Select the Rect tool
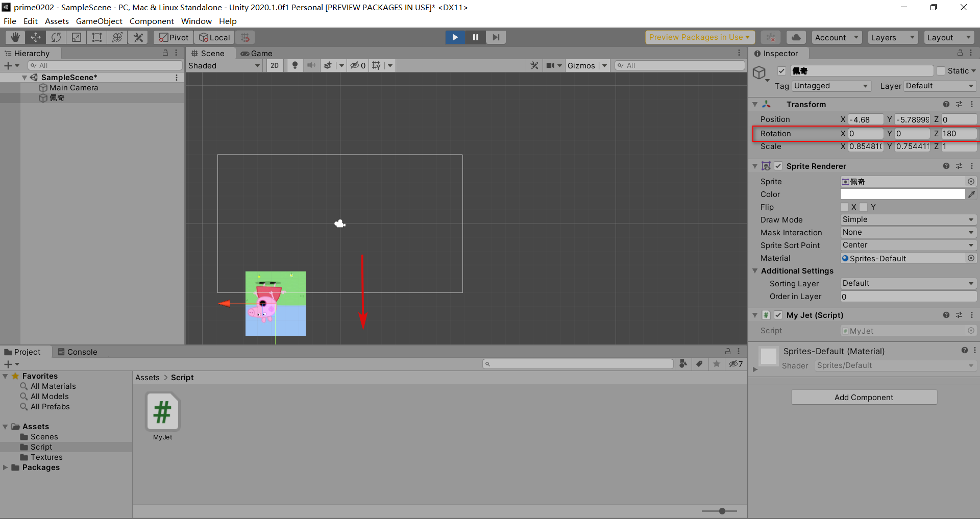The image size is (980, 519). pyautogui.click(x=97, y=37)
